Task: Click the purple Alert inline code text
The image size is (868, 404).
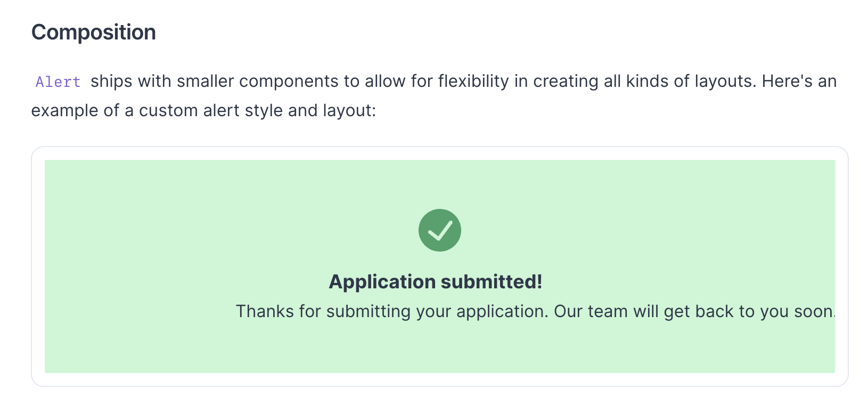Action: pos(58,82)
